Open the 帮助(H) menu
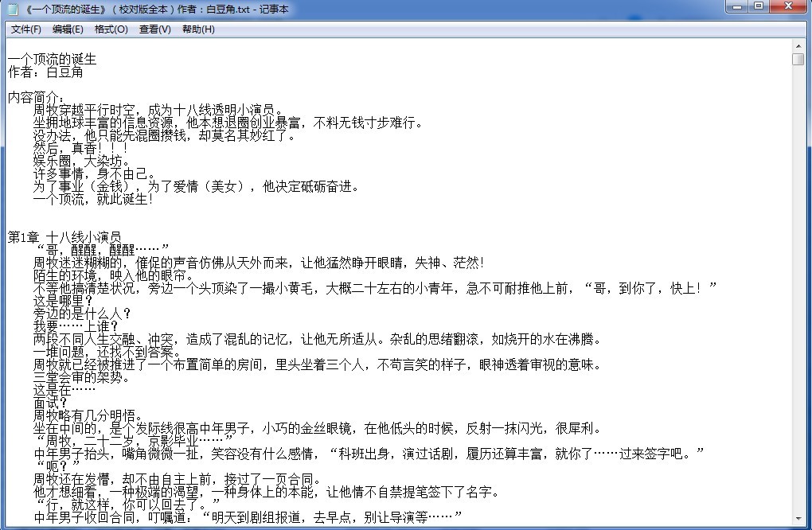This screenshot has width=812, height=530. (x=198, y=29)
